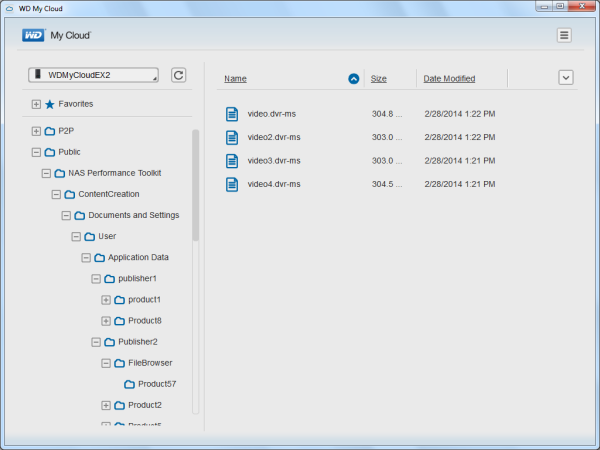Click the folder tree vertical scrollbar

(x=196, y=185)
